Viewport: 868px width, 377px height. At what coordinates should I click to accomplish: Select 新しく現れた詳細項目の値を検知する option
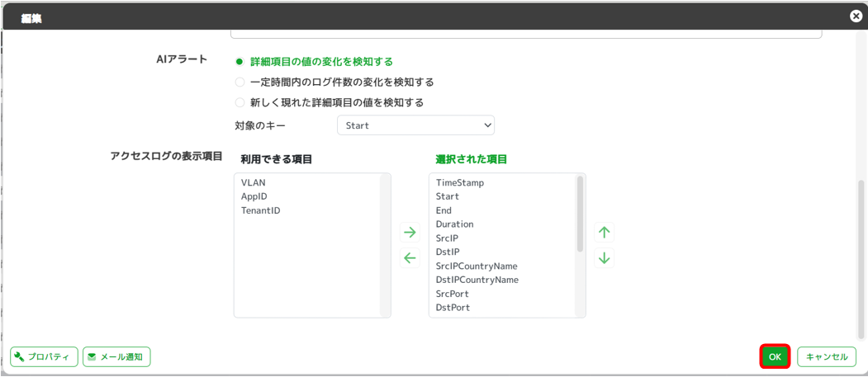coord(240,103)
